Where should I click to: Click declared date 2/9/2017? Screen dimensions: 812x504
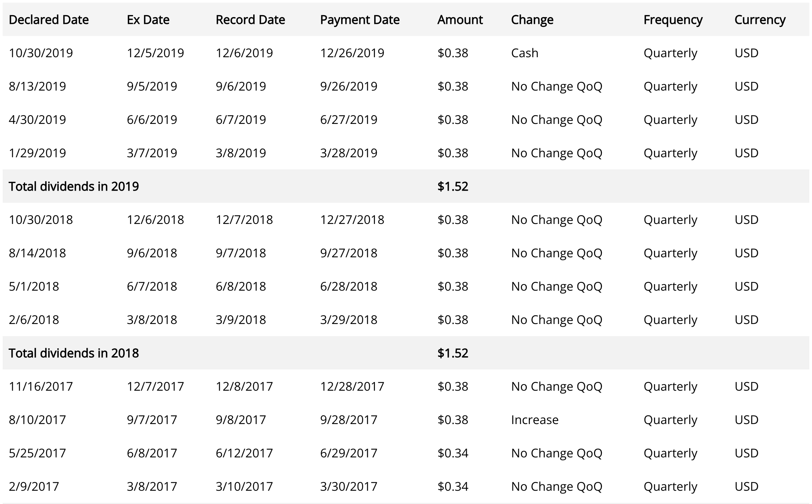pyautogui.click(x=34, y=487)
